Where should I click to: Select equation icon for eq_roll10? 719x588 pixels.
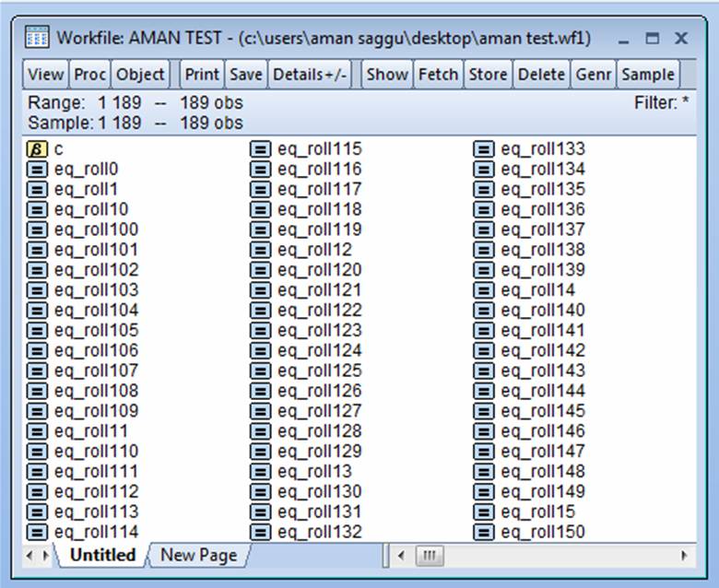click(37, 209)
